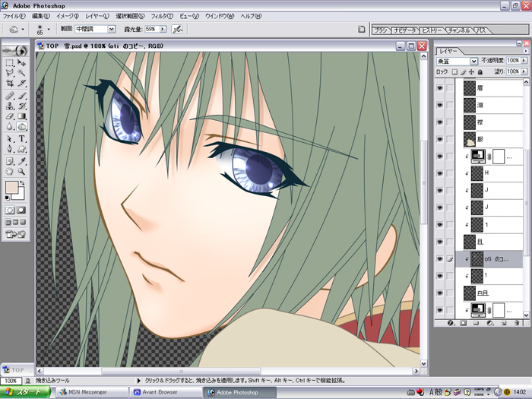This screenshot has width=532, height=399.
Task: Open the 塗り fill slider arrow
Action: [524, 71]
